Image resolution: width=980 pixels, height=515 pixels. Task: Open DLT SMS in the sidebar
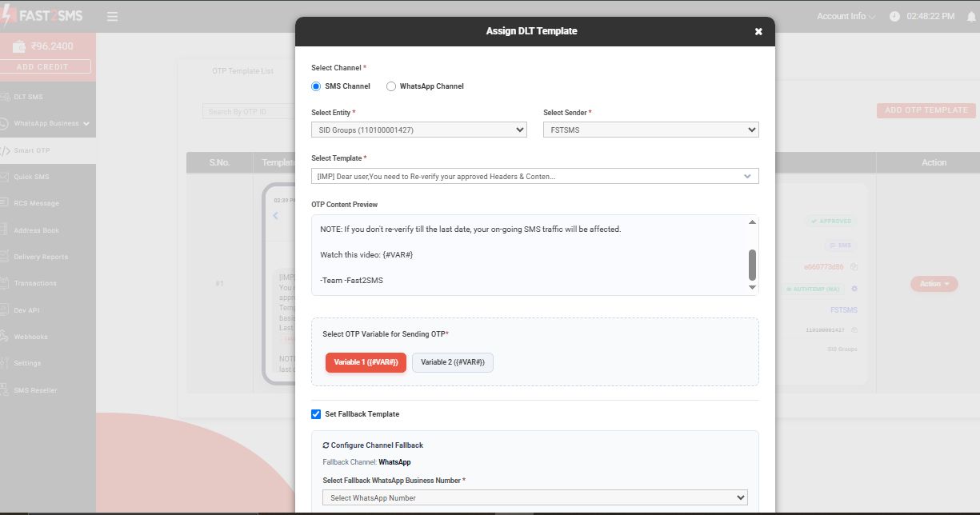click(x=48, y=97)
